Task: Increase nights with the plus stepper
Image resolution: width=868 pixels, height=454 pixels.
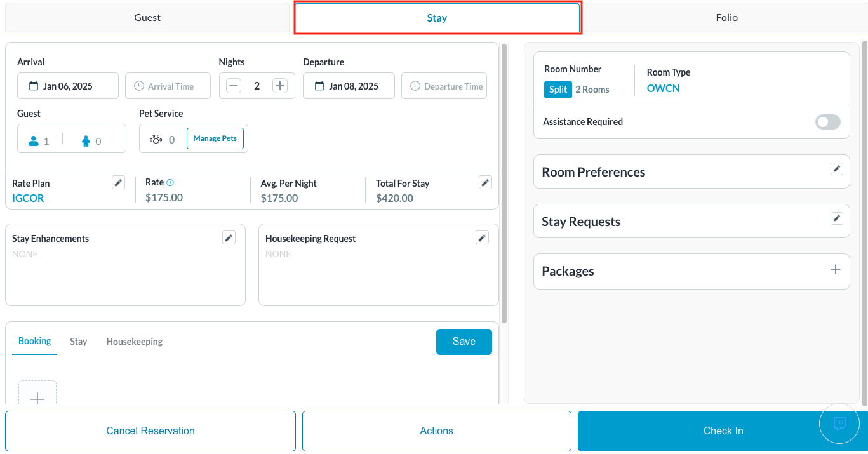Action: tap(279, 86)
